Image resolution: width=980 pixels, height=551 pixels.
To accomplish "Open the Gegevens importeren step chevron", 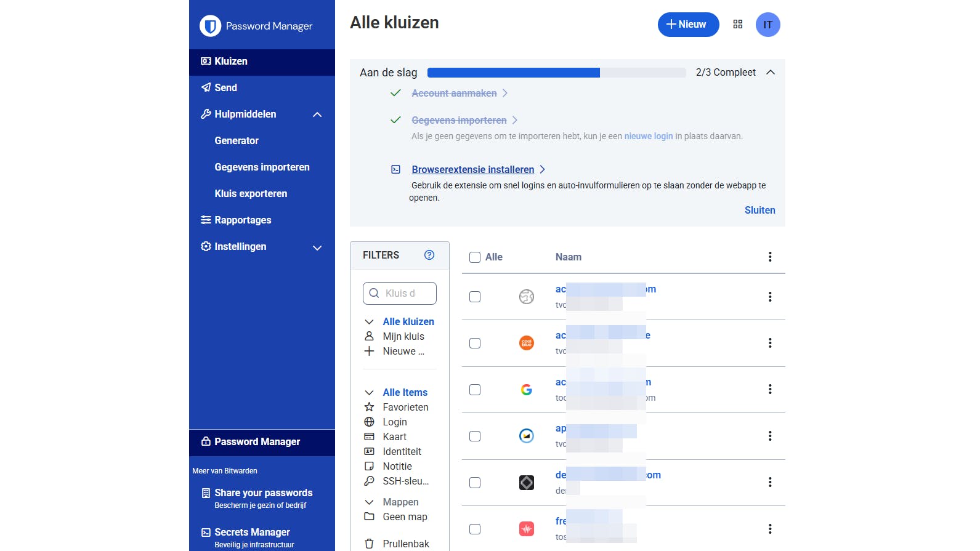I will coord(515,120).
